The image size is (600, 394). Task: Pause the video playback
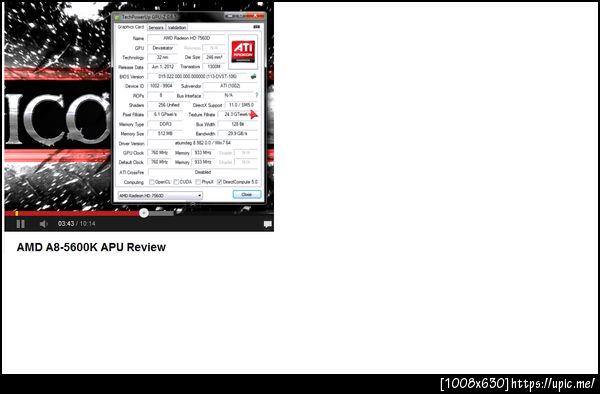click(x=21, y=224)
